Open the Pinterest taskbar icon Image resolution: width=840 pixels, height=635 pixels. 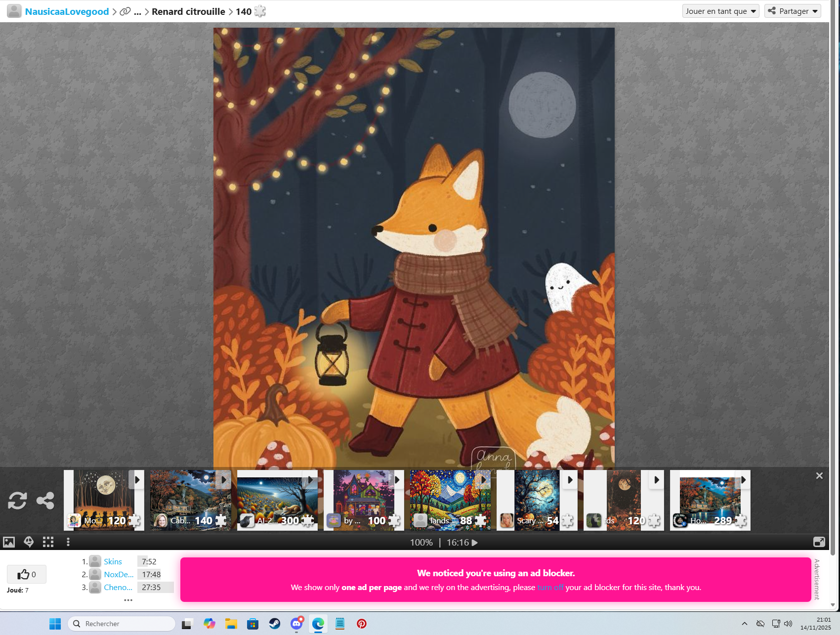[x=362, y=624]
